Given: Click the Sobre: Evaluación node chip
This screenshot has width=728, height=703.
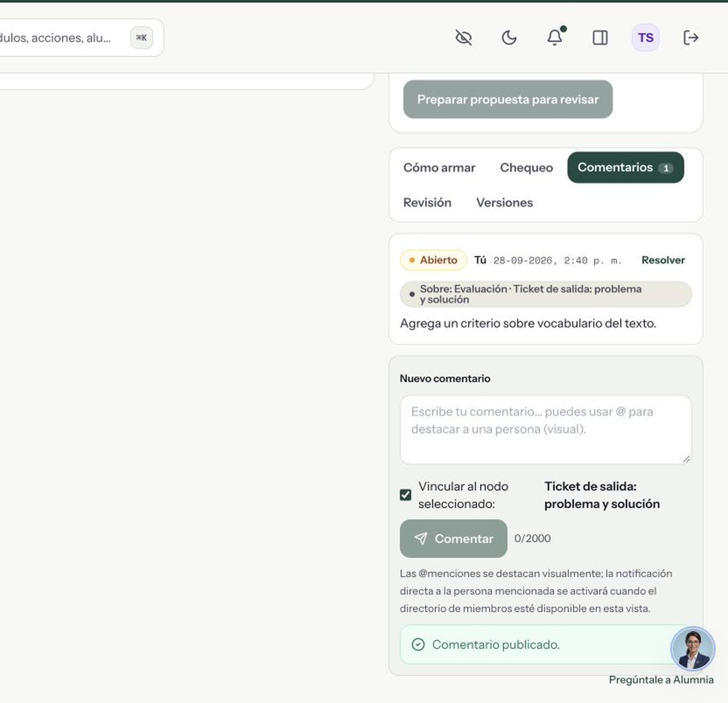Looking at the screenshot, I should pyautogui.click(x=546, y=294).
